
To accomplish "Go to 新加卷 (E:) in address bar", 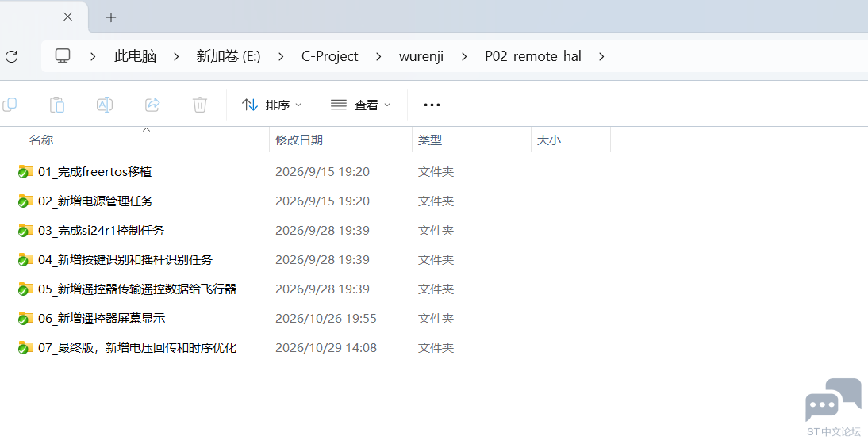I will pyautogui.click(x=228, y=56).
